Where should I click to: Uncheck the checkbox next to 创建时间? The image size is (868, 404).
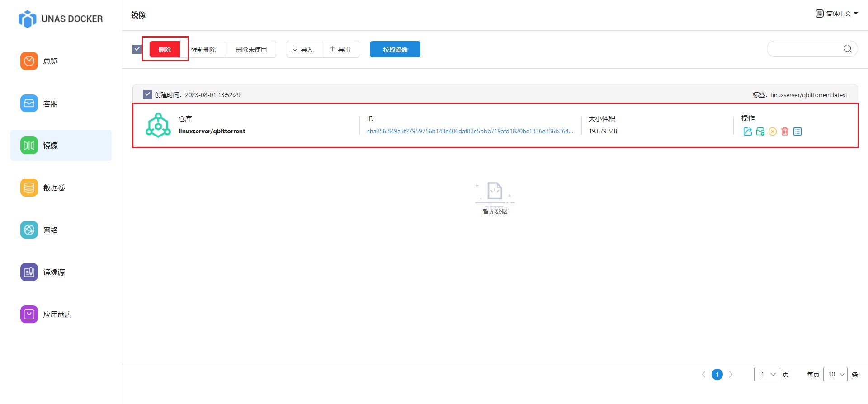[147, 94]
